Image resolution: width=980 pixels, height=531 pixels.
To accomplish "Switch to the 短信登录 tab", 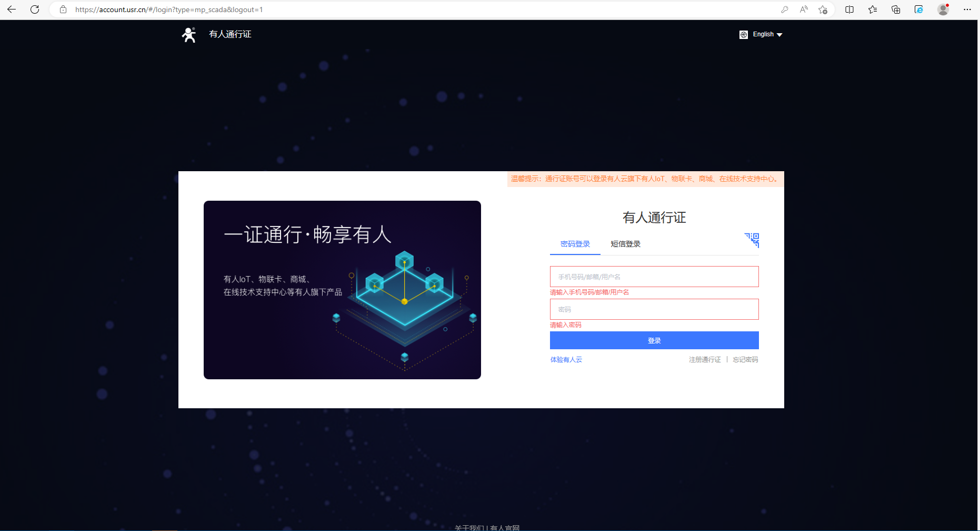I will (x=626, y=244).
